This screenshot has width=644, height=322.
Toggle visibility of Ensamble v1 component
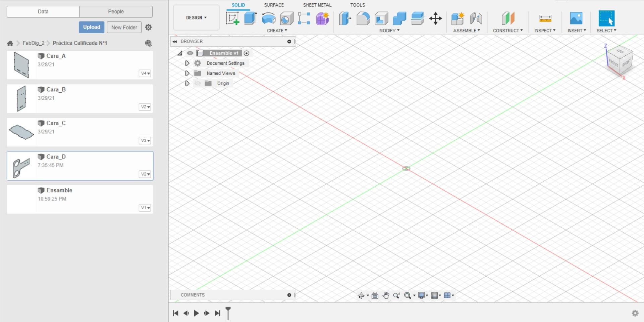pos(190,53)
